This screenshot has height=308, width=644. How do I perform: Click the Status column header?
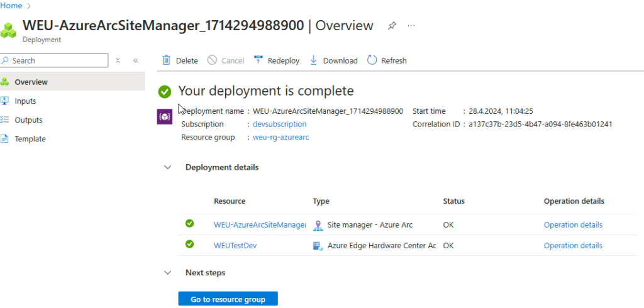coord(454,201)
